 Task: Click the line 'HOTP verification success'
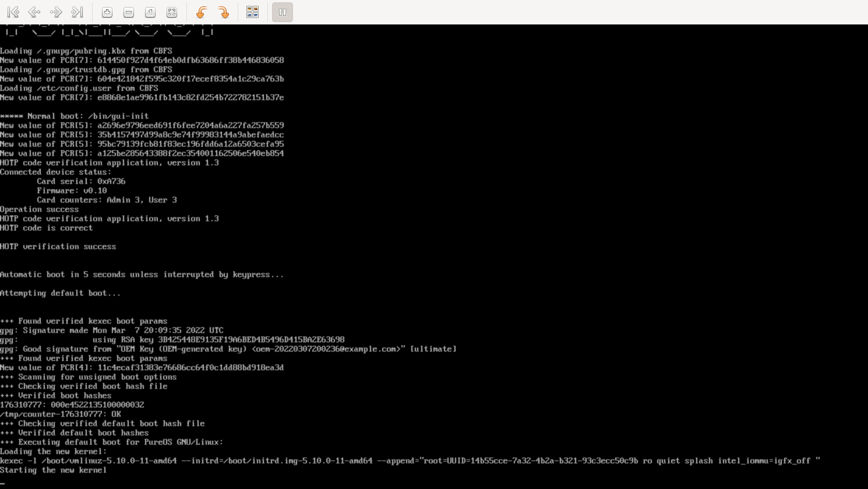coord(58,247)
